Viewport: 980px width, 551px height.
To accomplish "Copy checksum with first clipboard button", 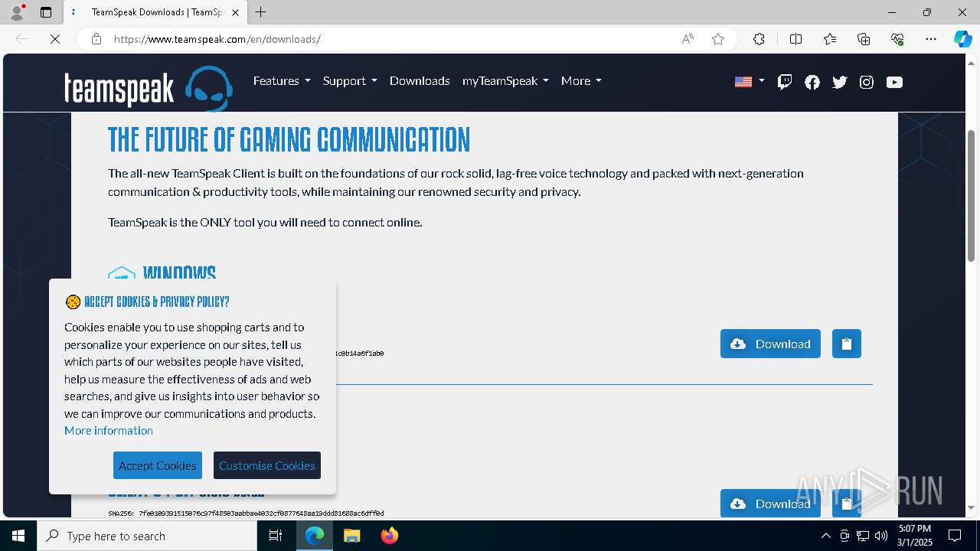I will pos(847,344).
